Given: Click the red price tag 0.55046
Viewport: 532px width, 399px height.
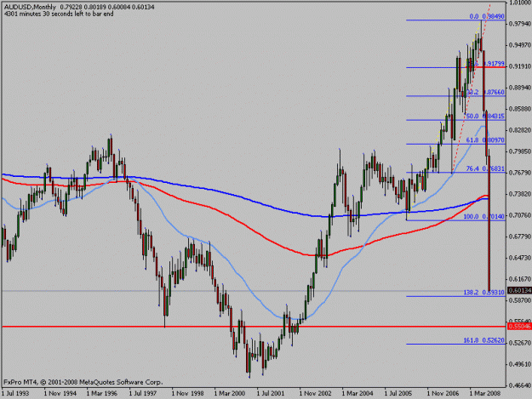Looking at the screenshot, I should [519, 327].
